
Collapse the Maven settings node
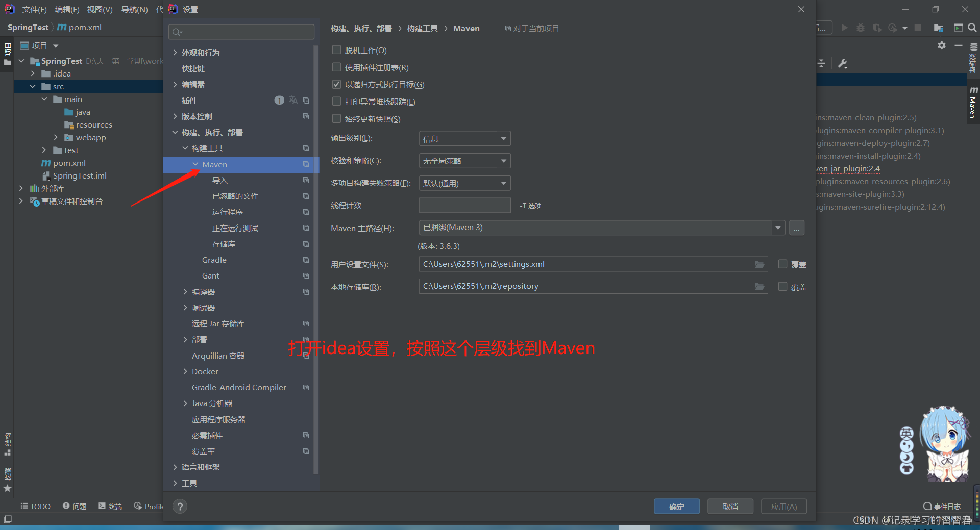coord(195,164)
